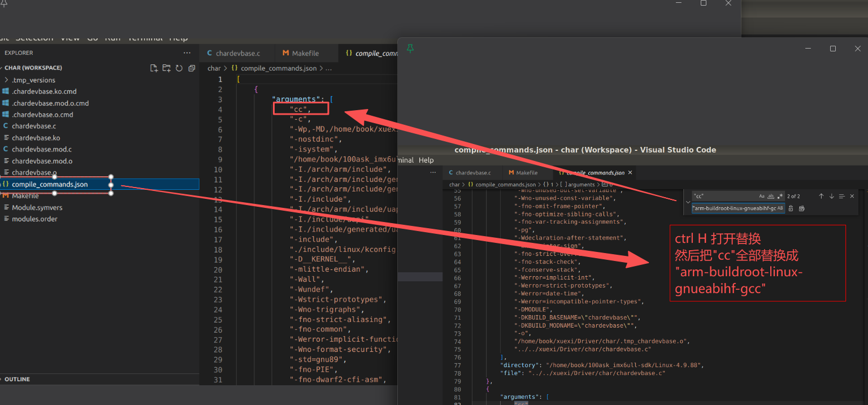Open Module.symvers in Explorer tree

click(38, 207)
